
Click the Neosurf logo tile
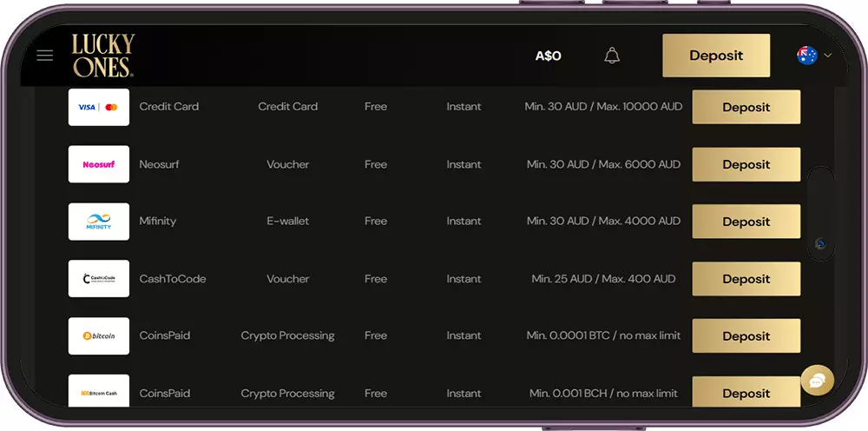click(99, 164)
